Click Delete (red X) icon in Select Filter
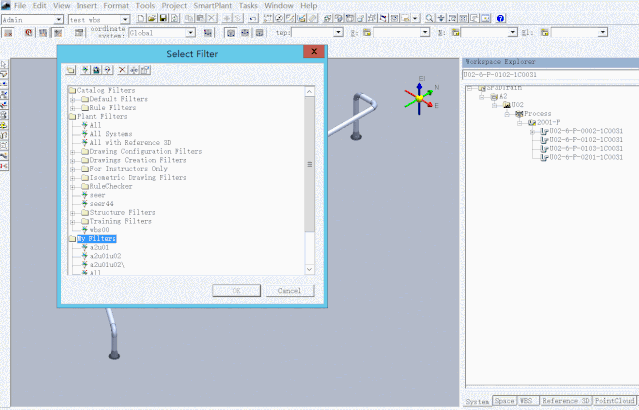 [x=122, y=70]
